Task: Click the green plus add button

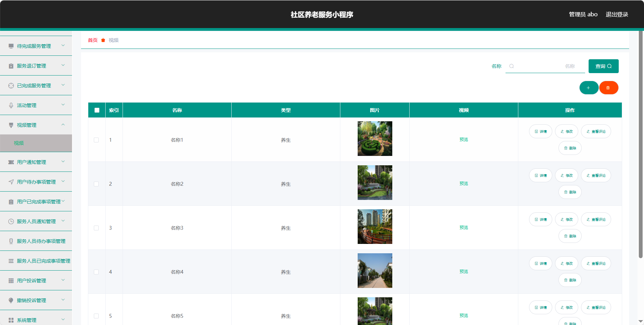Action: [589, 88]
